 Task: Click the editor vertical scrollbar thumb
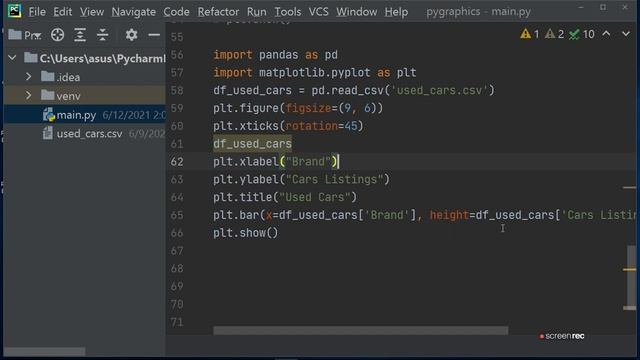631,278
